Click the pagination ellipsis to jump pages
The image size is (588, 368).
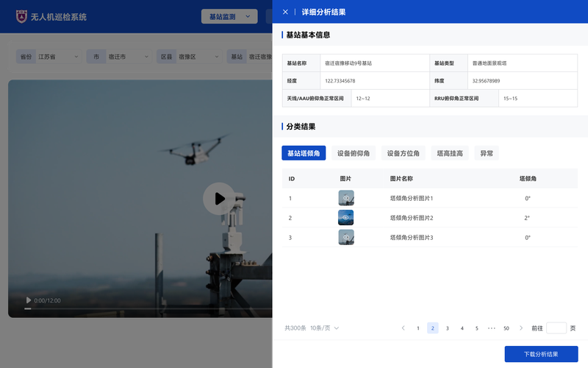click(491, 328)
